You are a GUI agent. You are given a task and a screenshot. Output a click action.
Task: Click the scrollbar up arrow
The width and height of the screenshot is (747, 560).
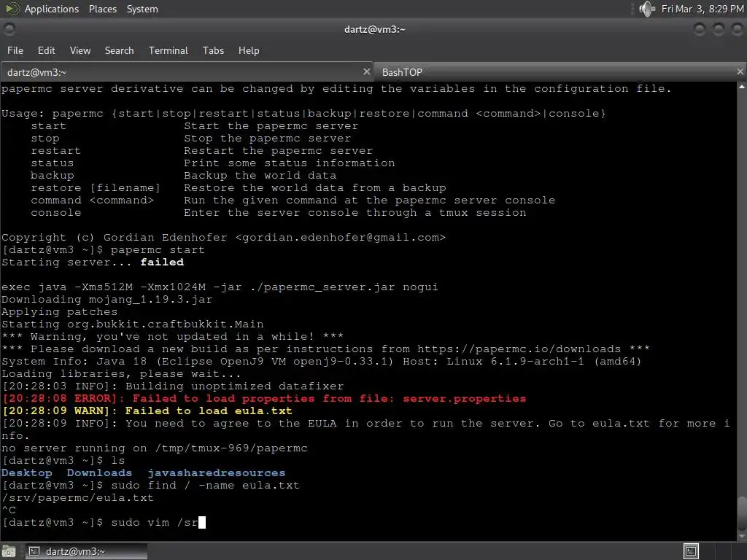click(x=742, y=87)
